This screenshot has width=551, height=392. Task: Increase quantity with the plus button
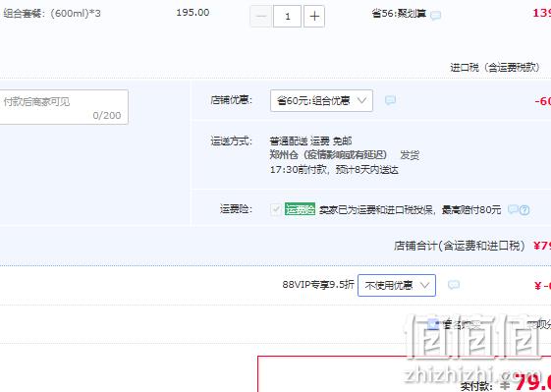pos(314,16)
